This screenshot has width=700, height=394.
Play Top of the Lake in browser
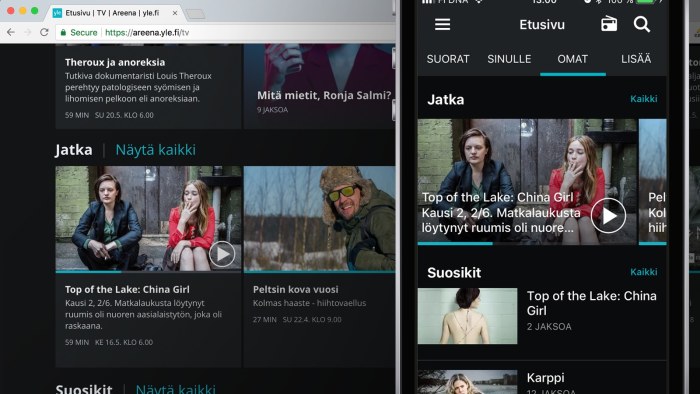tap(222, 254)
